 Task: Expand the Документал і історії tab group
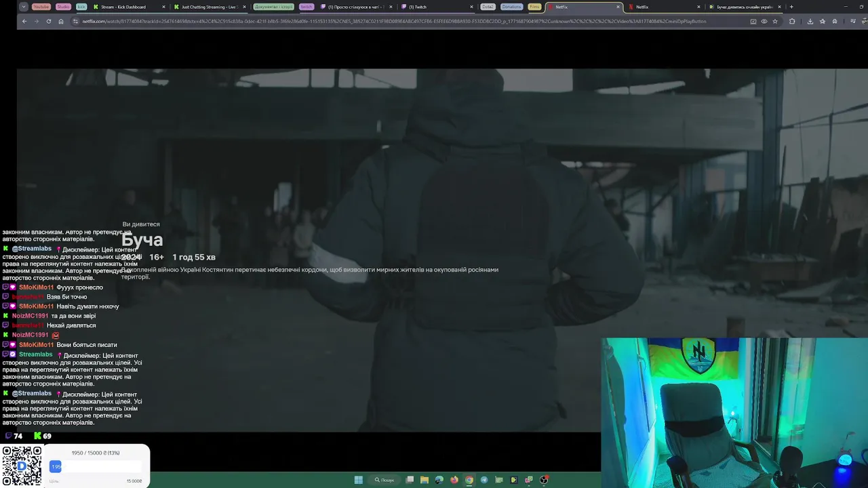point(274,7)
